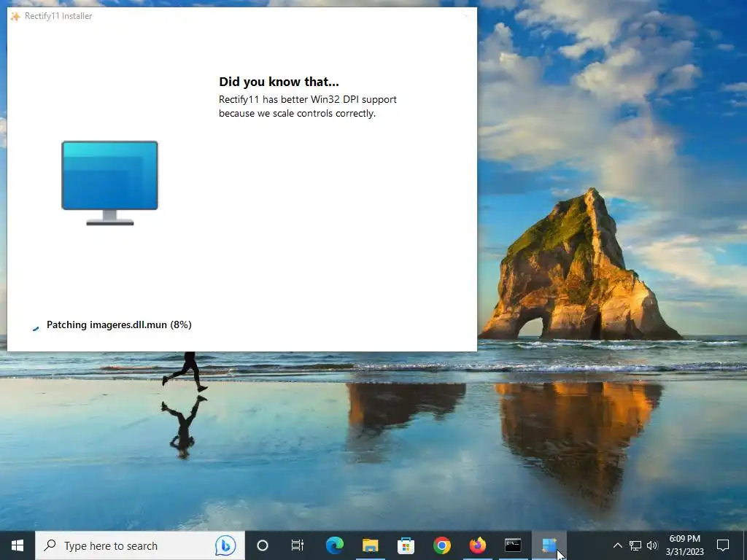
Task: Click the 'Did you know that...' heading
Action: [x=279, y=82]
